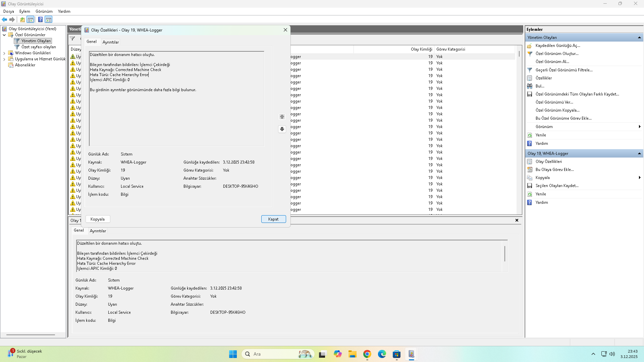
Task: Click the Yenile refresh icon under Yönetim Olayları
Action: (x=530, y=135)
